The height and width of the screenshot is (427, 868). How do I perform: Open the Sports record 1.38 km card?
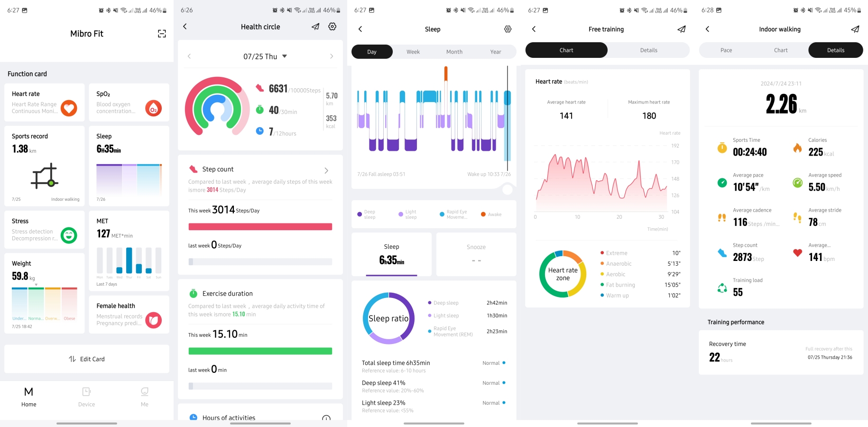[45, 166]
